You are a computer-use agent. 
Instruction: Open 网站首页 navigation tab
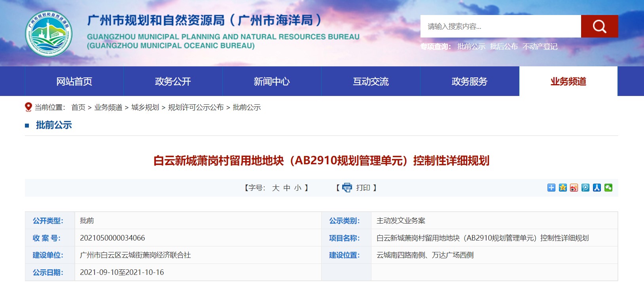(74, 81)
